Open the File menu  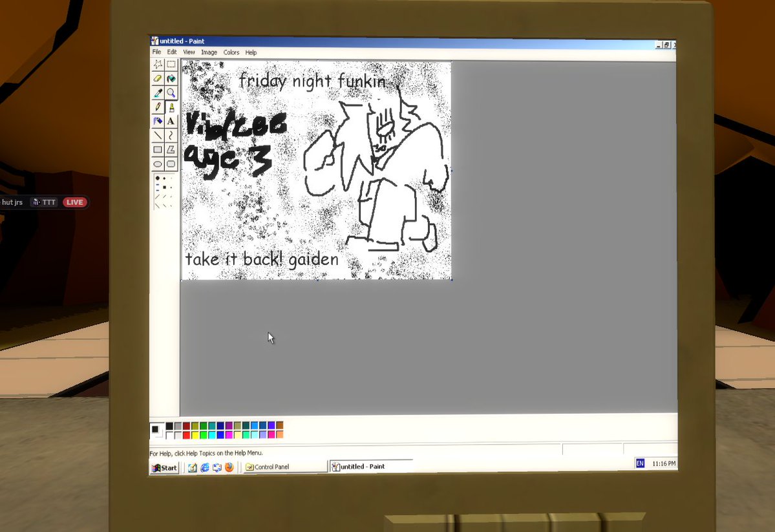click(156, 52)
